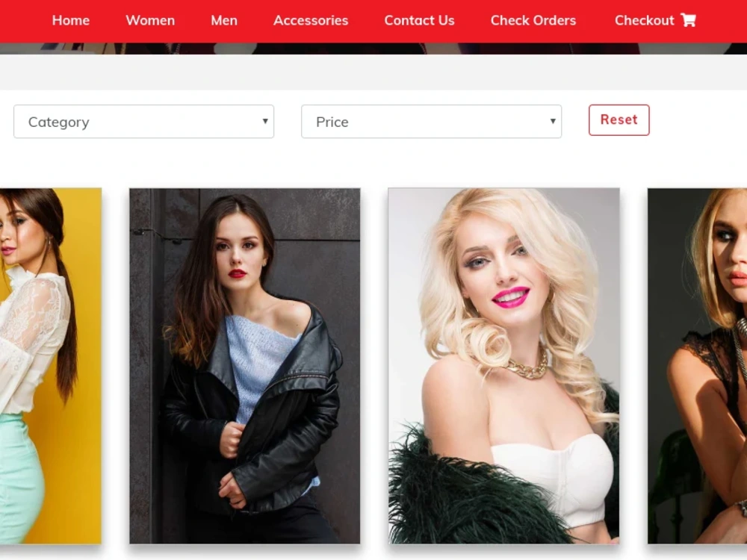Open the Men menu item
This screenshot has height=560, width=747.
click(224, 20)
